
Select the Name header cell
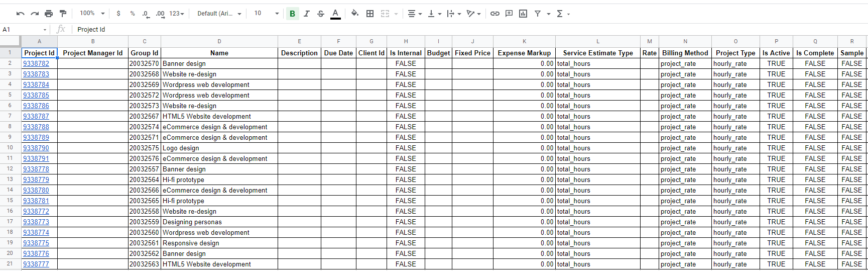[x=219, y=53]
